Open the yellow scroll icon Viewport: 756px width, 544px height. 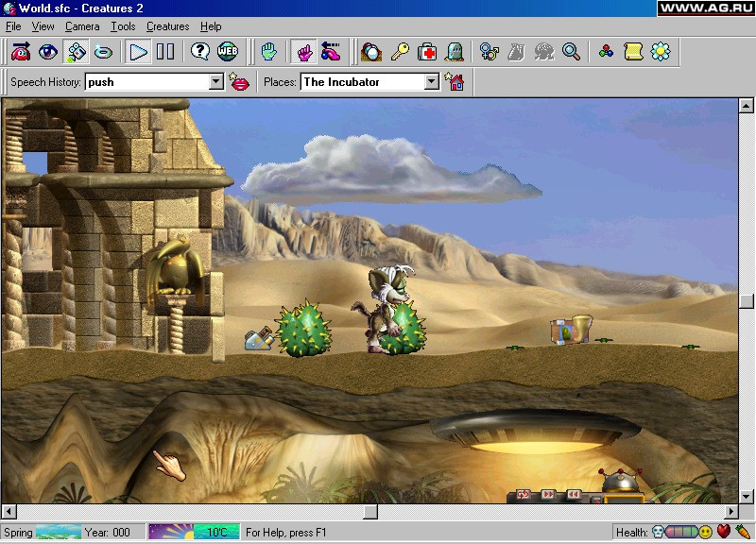(x=633, y=52)
